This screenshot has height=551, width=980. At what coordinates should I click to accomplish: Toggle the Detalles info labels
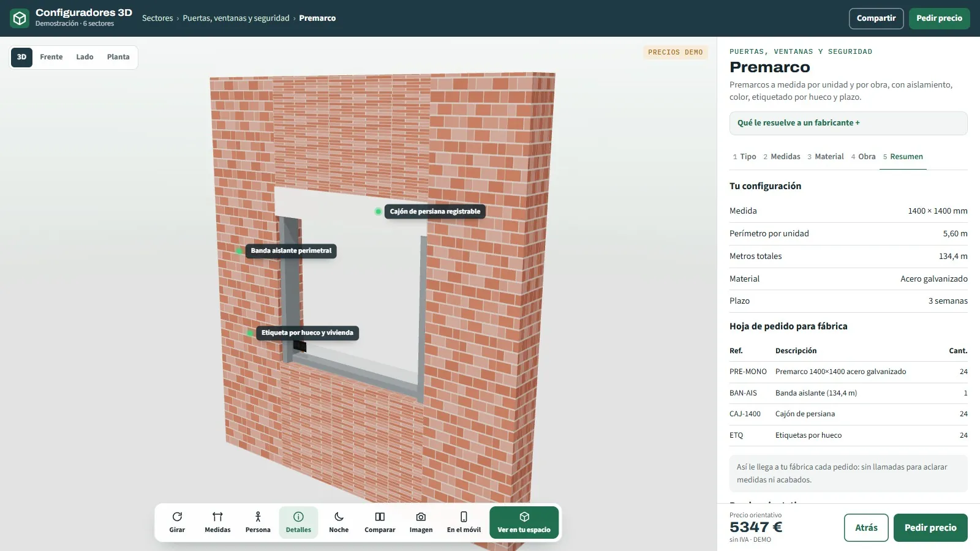click(298, 523)
